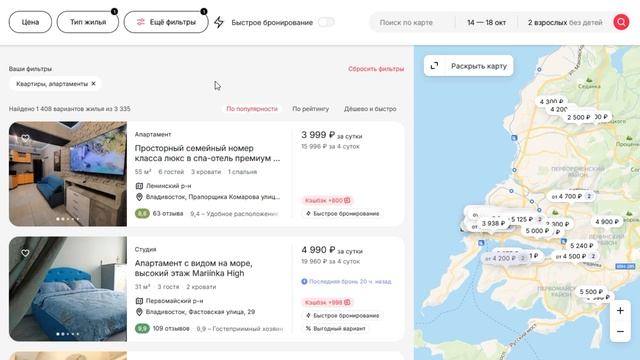
Task: Select the 4 900 ₽ map price marker
Action: pos(607,222)
